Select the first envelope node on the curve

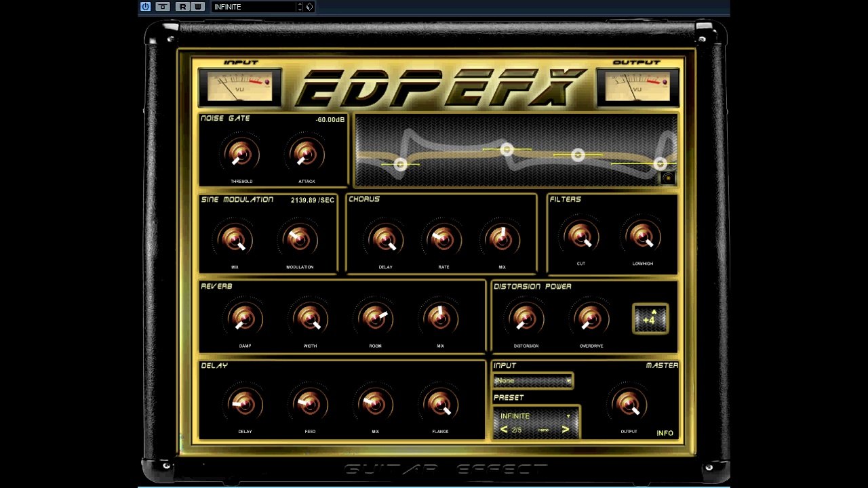400,164
